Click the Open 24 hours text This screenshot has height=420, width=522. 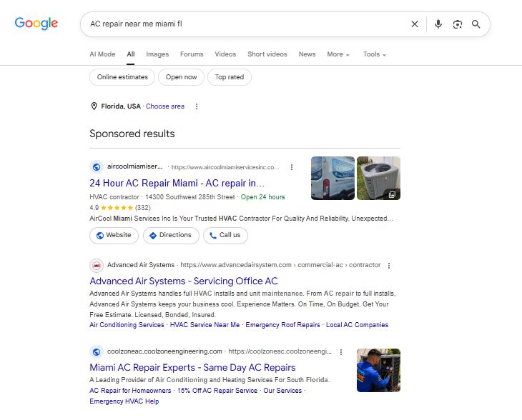tap(262, 197)
